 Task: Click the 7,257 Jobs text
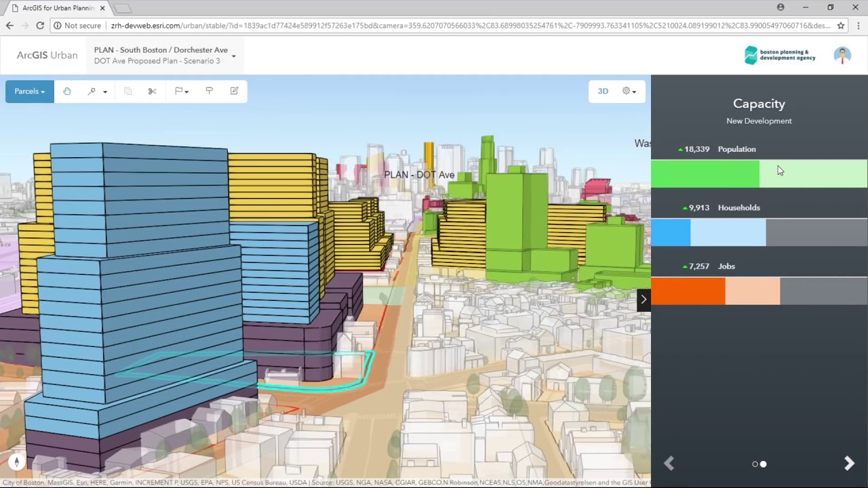[x=709, y=266]
